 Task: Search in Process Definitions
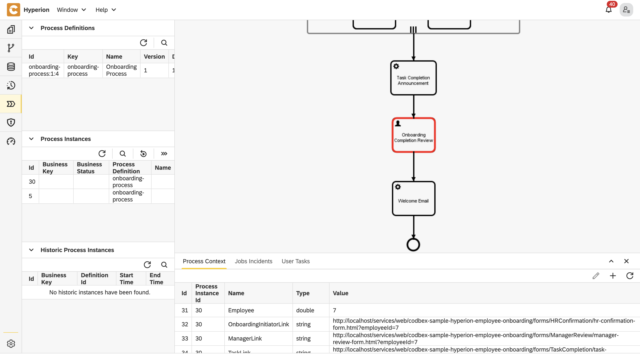pyautogui.click(x=164, y=43)
